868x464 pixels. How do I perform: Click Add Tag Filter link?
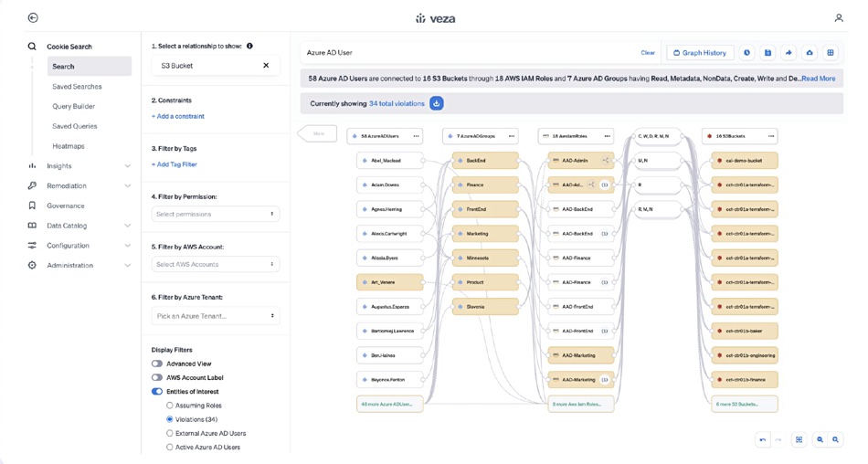coord(174,164)
